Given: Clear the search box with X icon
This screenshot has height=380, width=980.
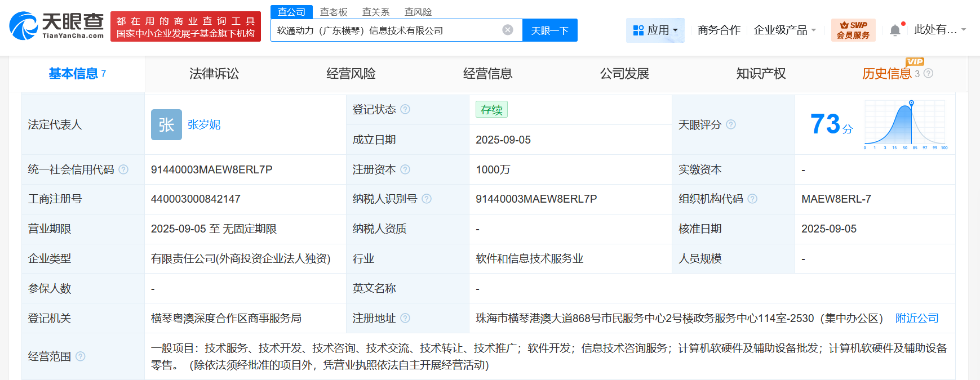Looking at the screenshot, I should (508, 30).
